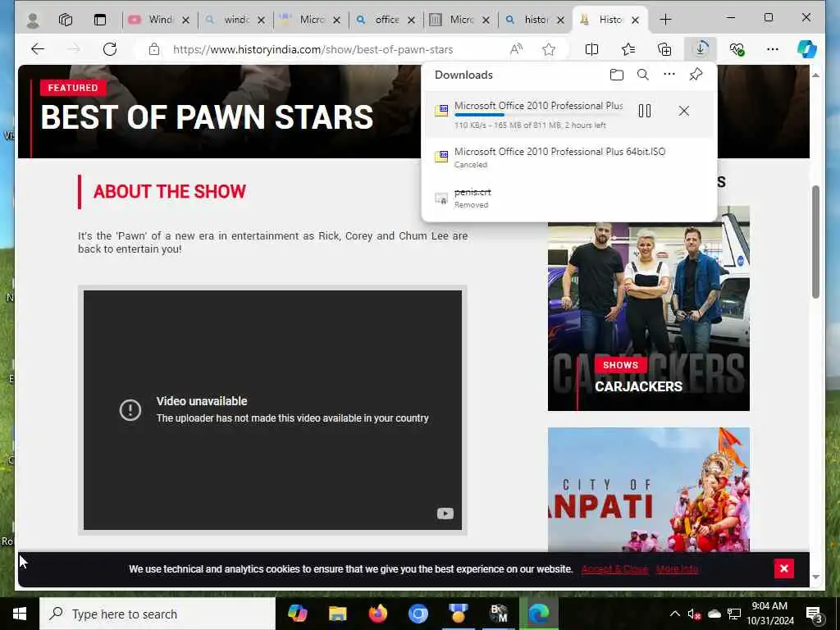Switch to the 'windc' search tab

coord(235,20)
